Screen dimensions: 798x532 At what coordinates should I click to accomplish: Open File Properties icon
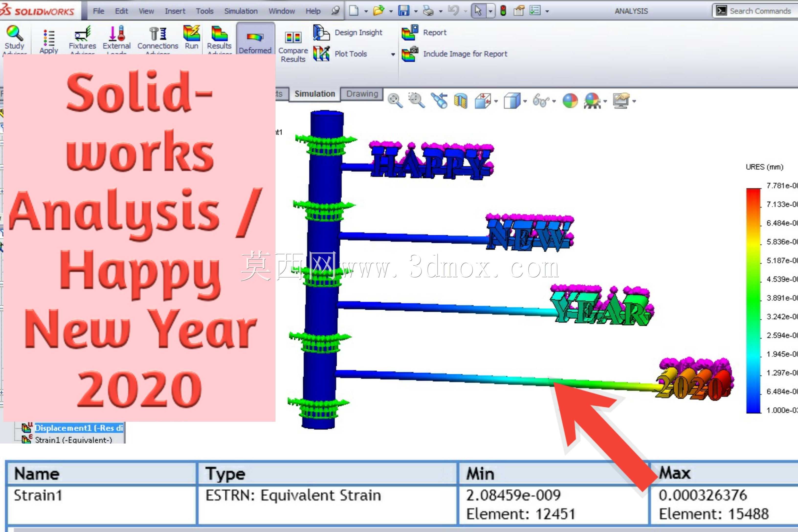tap(519, 11)
